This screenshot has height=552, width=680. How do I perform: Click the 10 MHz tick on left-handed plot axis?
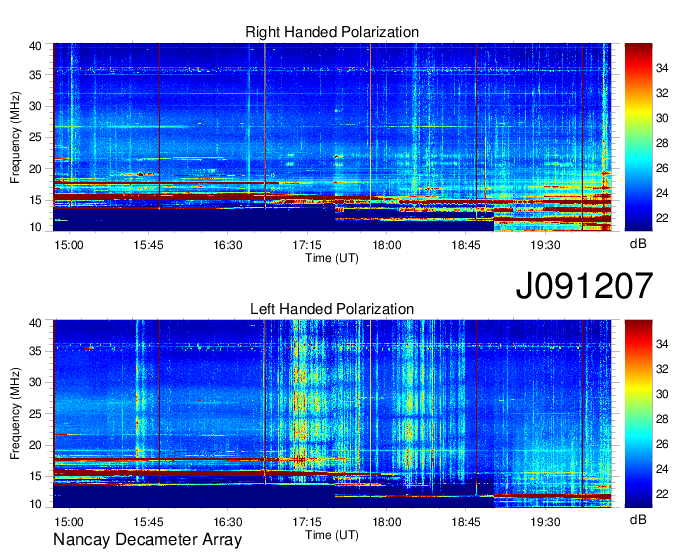(35, 504)
